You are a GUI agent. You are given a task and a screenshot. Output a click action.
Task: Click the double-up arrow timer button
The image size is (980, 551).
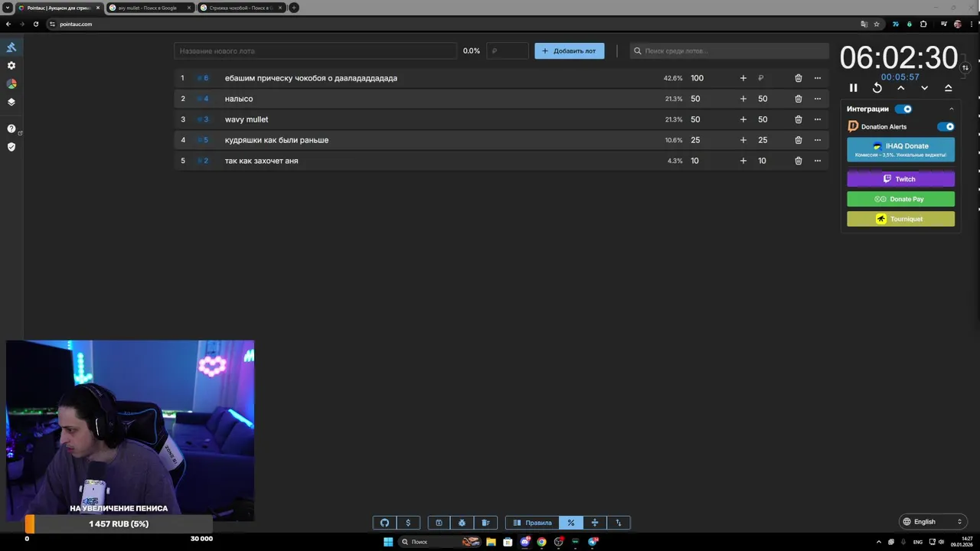tap(948, 88)
